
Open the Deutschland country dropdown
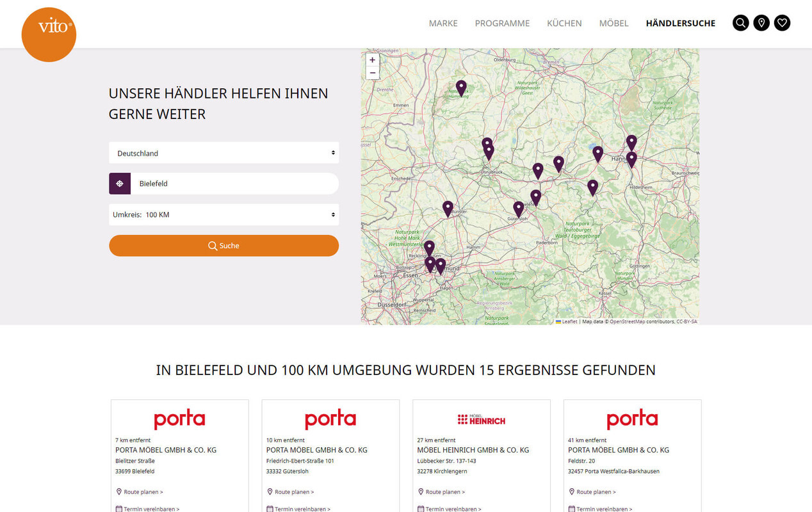tap(223, 153)
